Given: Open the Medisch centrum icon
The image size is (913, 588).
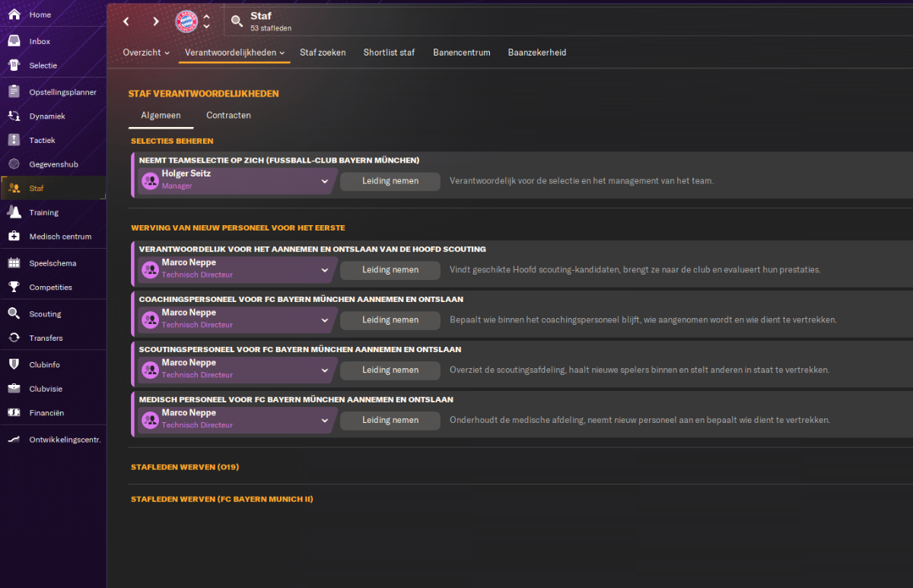Looking at the screenshot, I should [x=14, y=237].
